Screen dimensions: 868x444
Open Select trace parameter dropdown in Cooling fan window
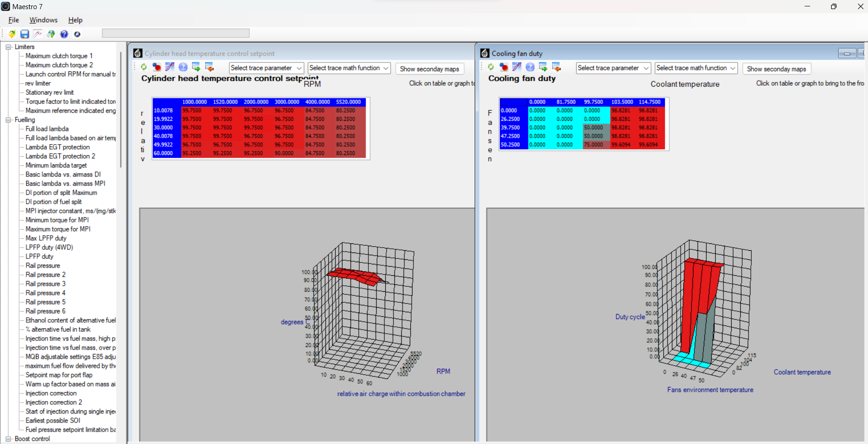tap(613, 68)
